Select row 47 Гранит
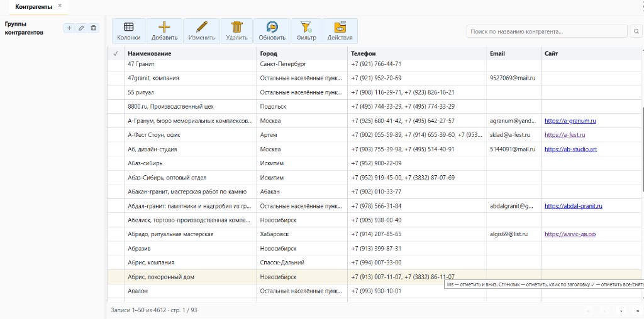The image size is (644, 319). [374, 65]
